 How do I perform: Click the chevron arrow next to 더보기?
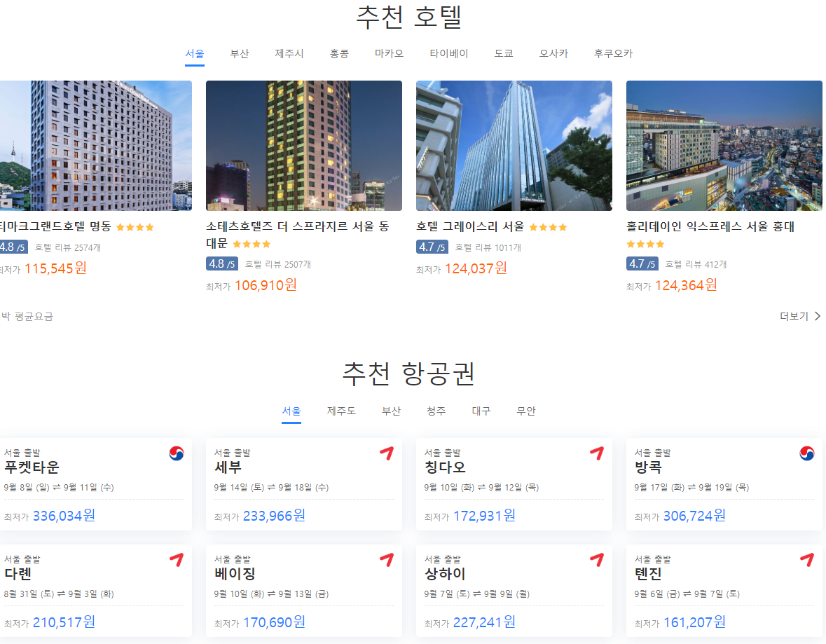point(818,316)
